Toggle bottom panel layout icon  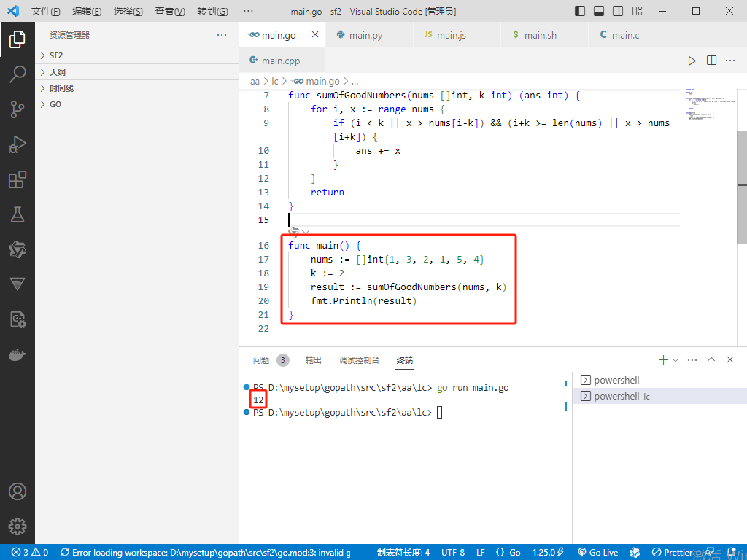pyautogui.click(x=599, y=11)
